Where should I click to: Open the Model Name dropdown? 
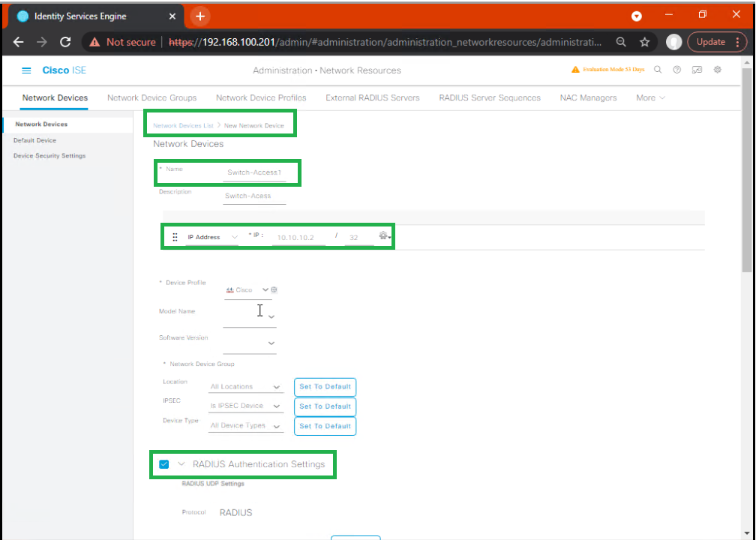click(250, 316)
